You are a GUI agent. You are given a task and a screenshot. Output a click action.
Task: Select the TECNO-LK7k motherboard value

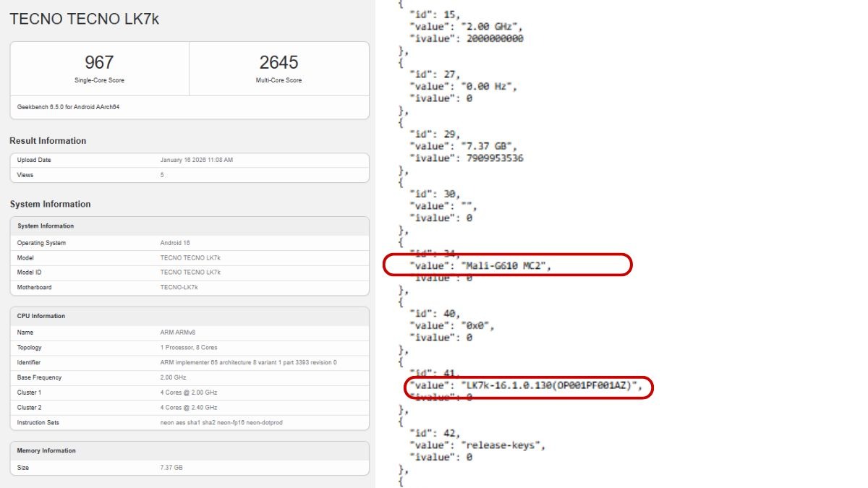pyautogui.click(x=179, y=287)
